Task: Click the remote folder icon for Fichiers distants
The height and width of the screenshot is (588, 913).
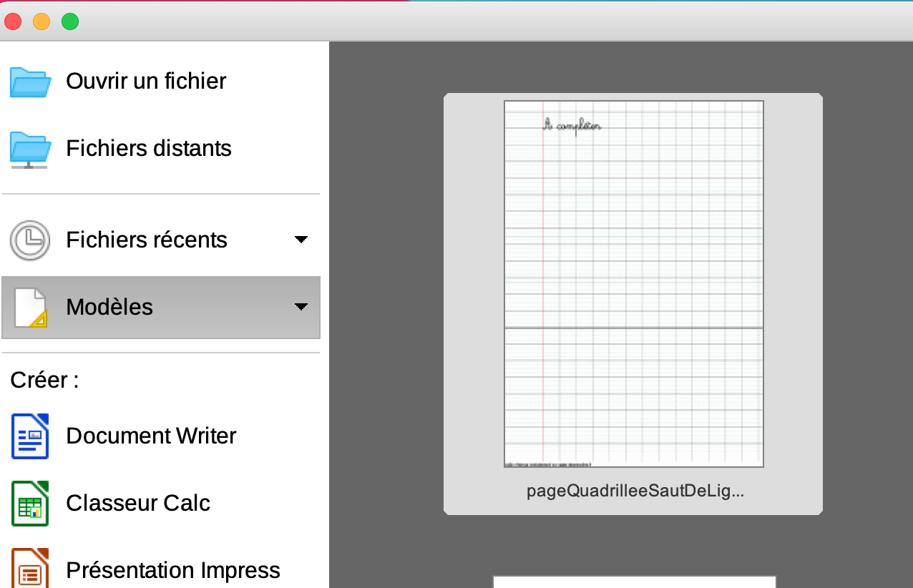Action: pos(30,150)
